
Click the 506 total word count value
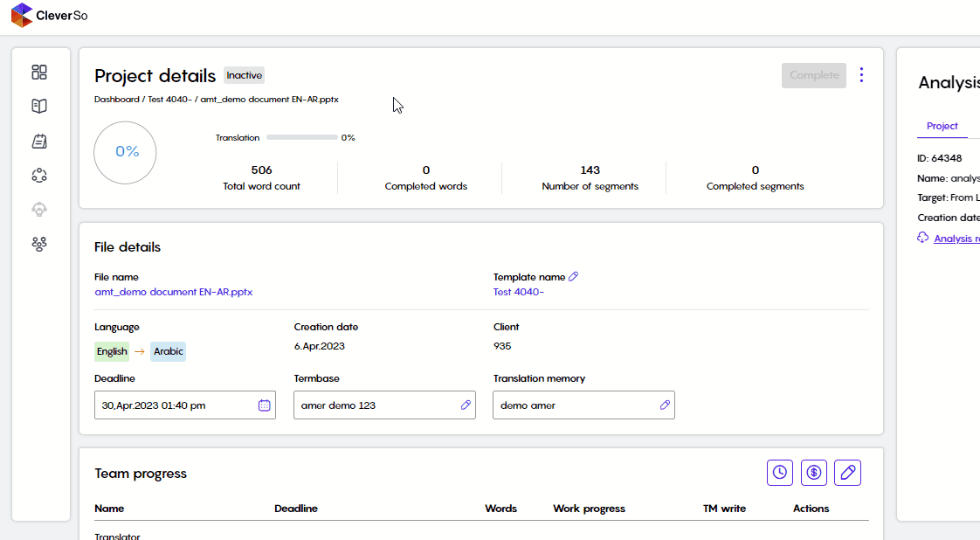pos(261,170)
